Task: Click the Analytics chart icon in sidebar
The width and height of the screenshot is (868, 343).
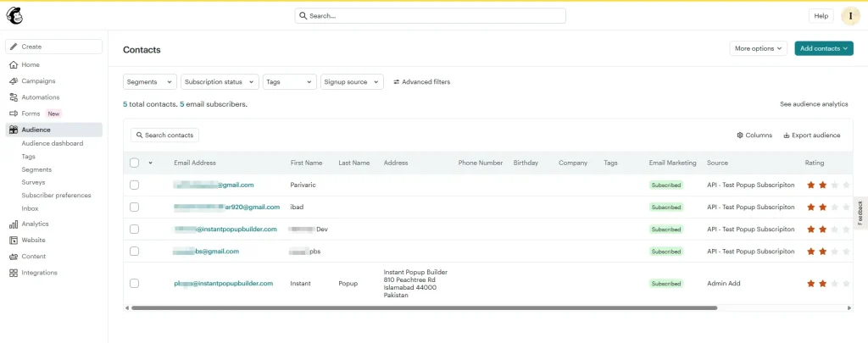Action: (x=14, y=224)
